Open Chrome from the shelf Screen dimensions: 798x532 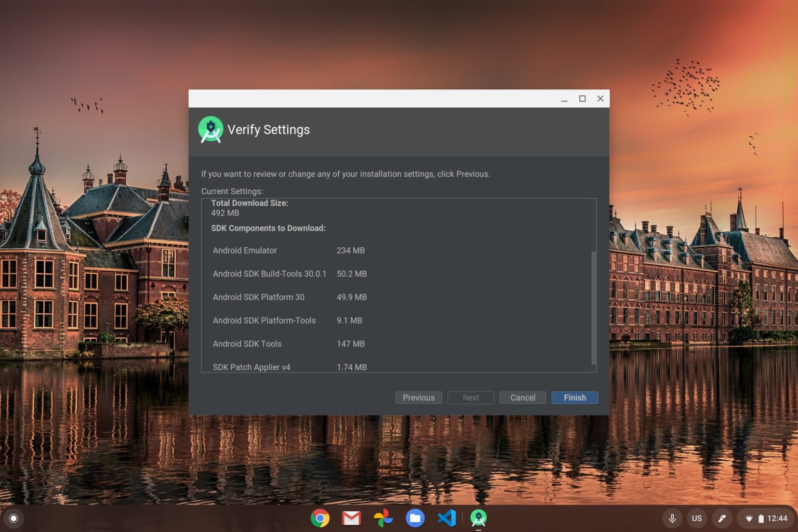coord(321,518)
